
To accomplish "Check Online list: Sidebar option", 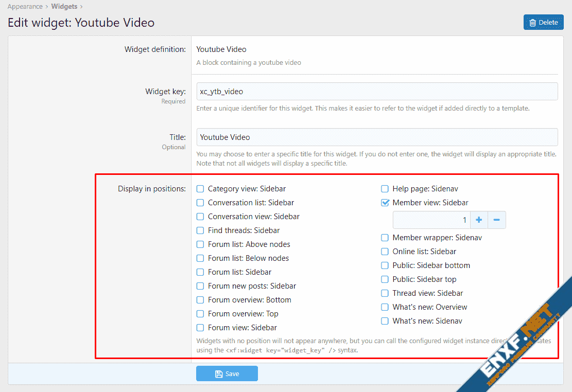I will 385,252.
